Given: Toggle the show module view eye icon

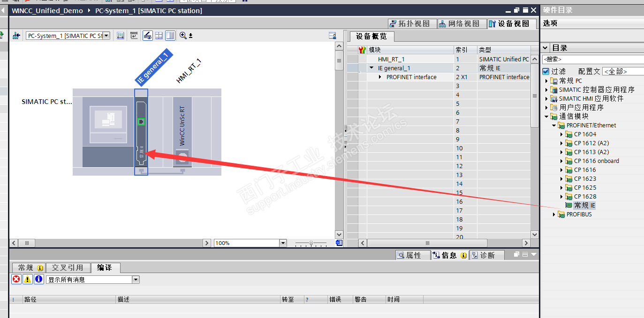Looking at the screenshot, I should [x=147, y=36].
